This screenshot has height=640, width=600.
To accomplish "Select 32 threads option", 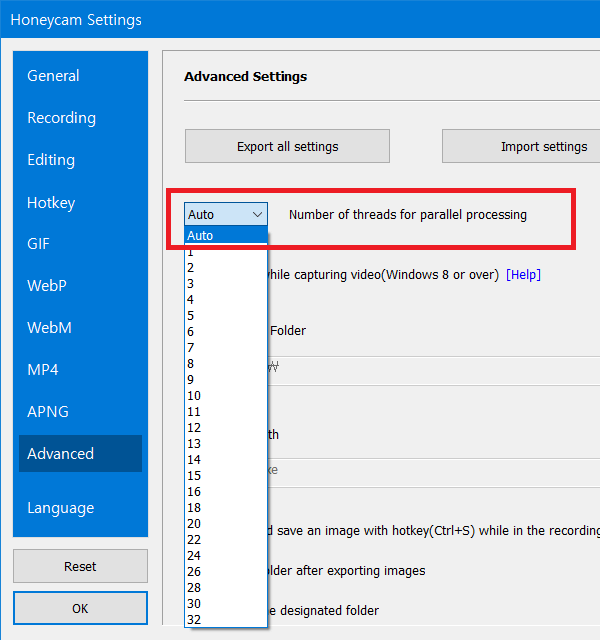I will (226, 620).
